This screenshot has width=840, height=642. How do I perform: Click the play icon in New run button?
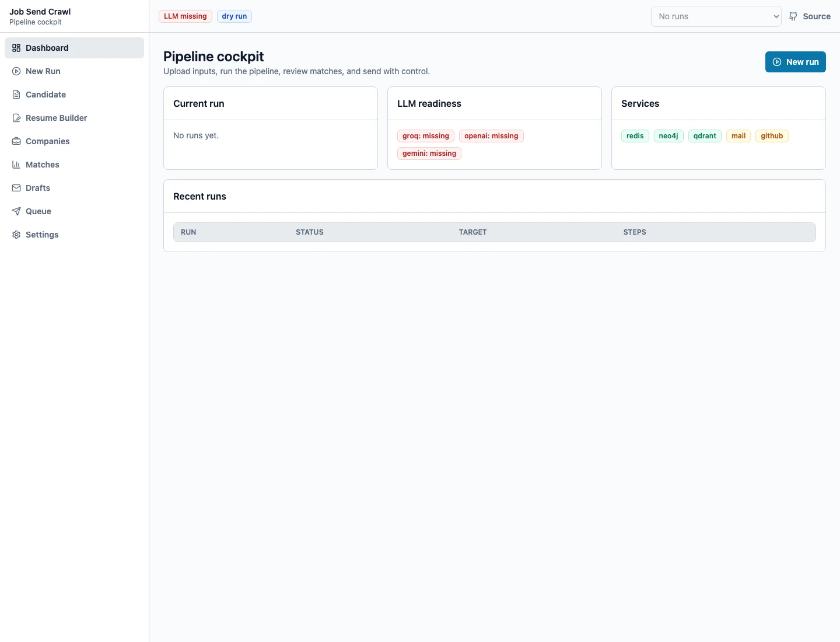pyautogui.click(x=777, y=62)
